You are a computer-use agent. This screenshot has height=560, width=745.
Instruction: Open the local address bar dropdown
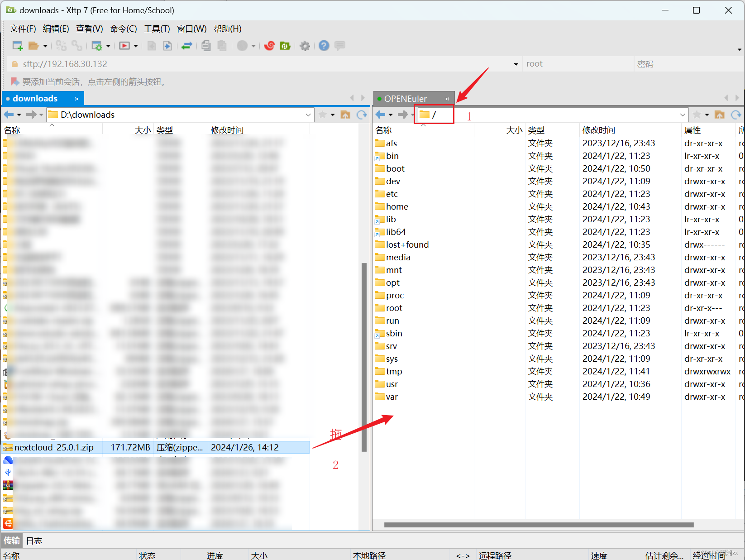(x=308, y=115)
